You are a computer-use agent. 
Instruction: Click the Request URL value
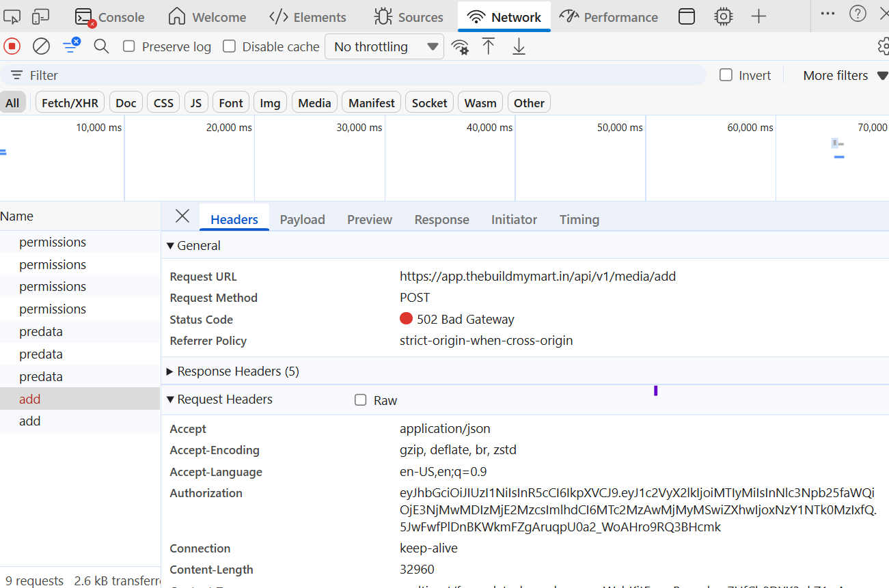click(x=538, y=277)
